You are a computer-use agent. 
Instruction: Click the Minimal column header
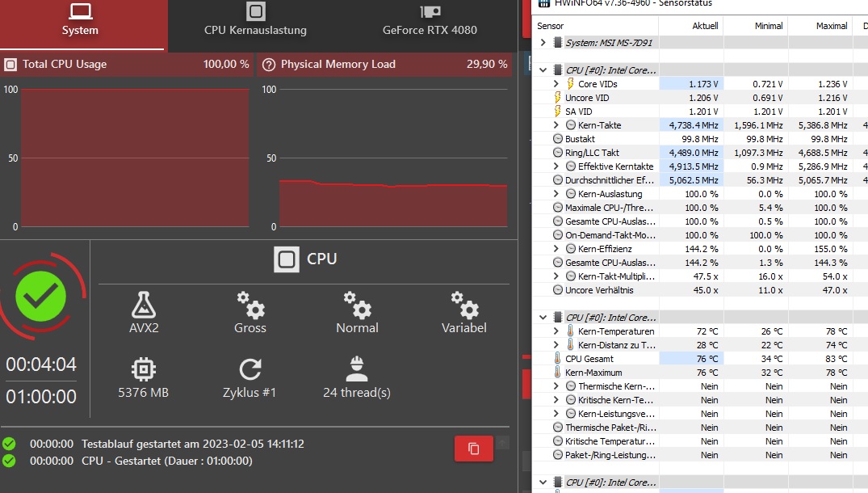point(756,26)
